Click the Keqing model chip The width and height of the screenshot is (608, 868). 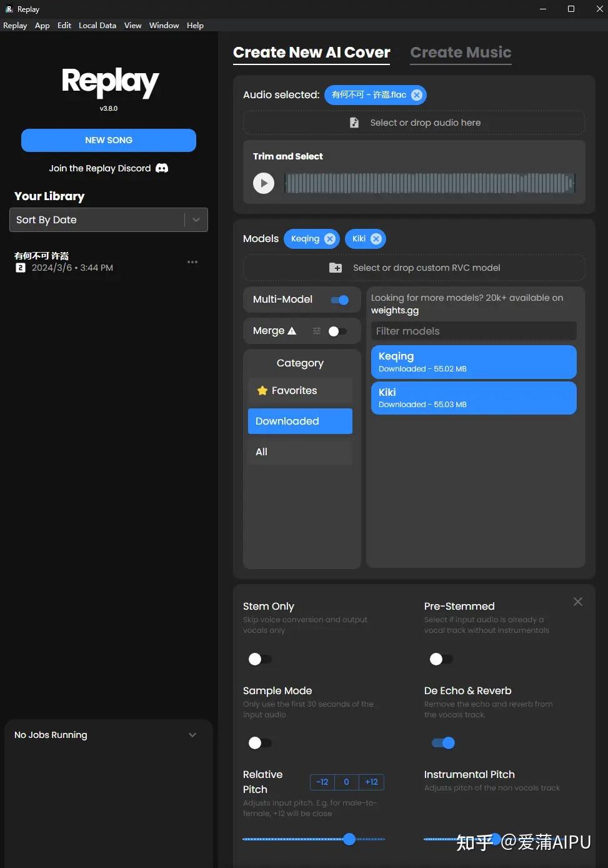coord(305,239)
